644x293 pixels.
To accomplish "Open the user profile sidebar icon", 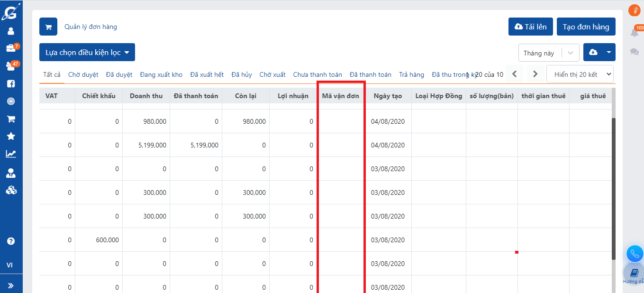I will [x=11, y=31].
